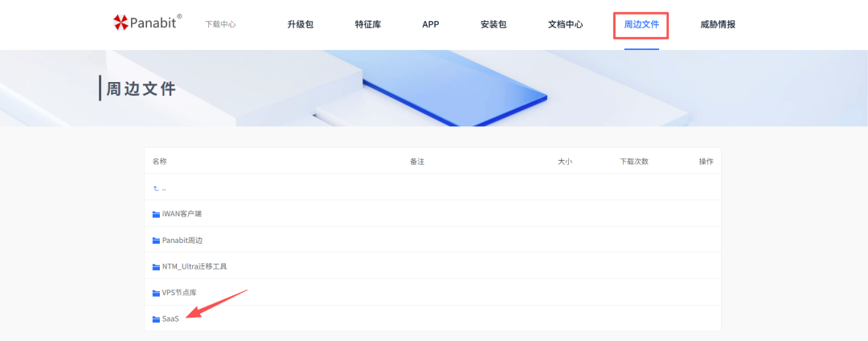
Task: Select the 周边文件 tab
Action: coord(641,24)
